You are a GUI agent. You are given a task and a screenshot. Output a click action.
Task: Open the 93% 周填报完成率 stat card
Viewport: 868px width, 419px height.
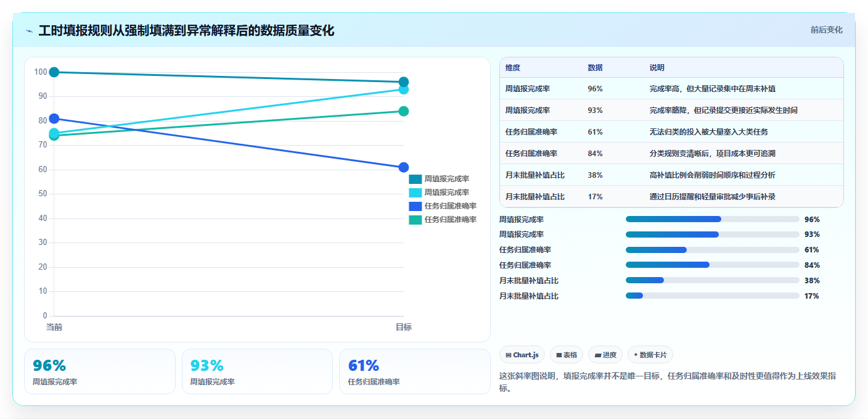tap(257, 371)
